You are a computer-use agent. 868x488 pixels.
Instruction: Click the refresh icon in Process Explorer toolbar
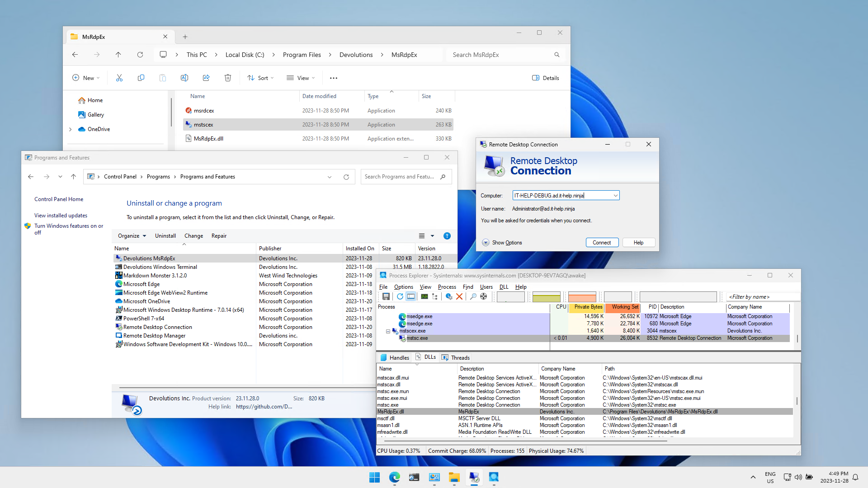[400, 297]
